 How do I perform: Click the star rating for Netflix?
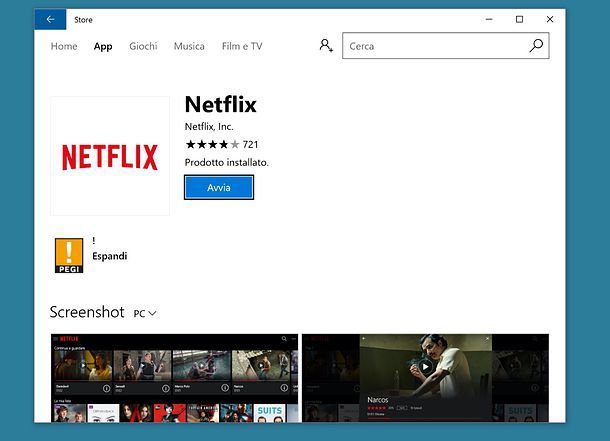point(212,144)
